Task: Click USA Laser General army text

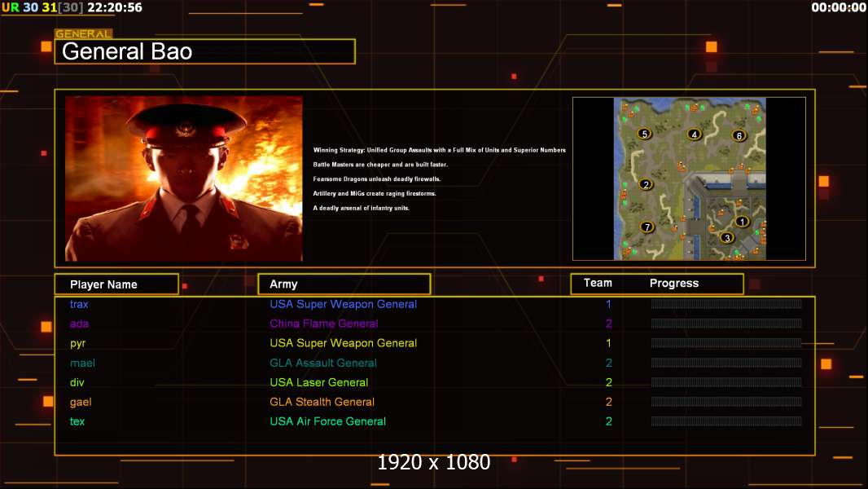Action: [319, 382]
